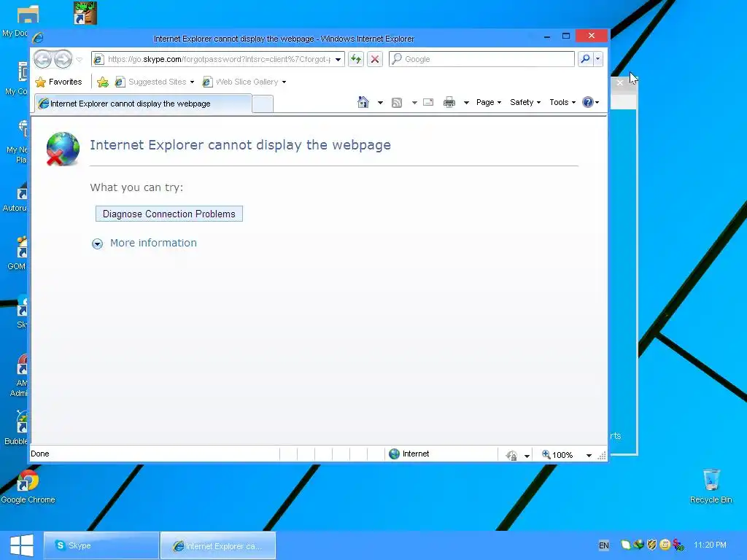Open the recent pages dropdown arrow
Image resolution: width=747 pixels, height=560 pixels.
pos(80,60)
